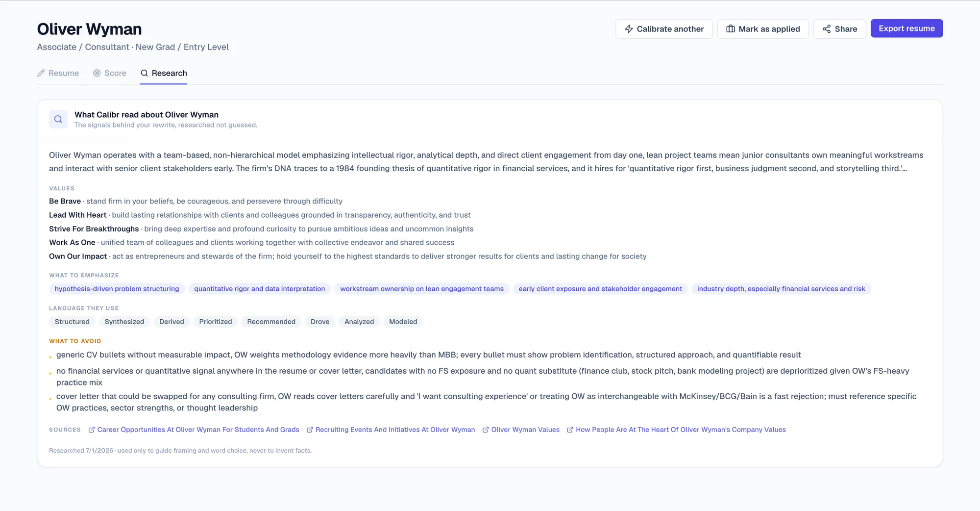Open the Resume tab
980x511 pixels.
[58, 73]
